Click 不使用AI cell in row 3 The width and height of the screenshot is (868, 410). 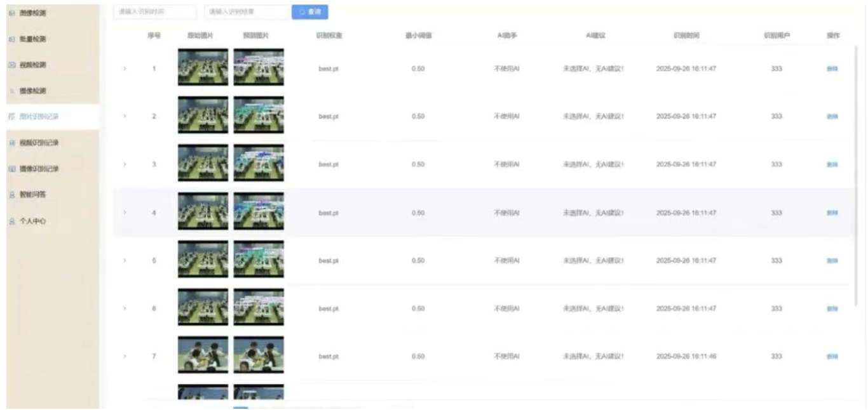coord(507,164)
